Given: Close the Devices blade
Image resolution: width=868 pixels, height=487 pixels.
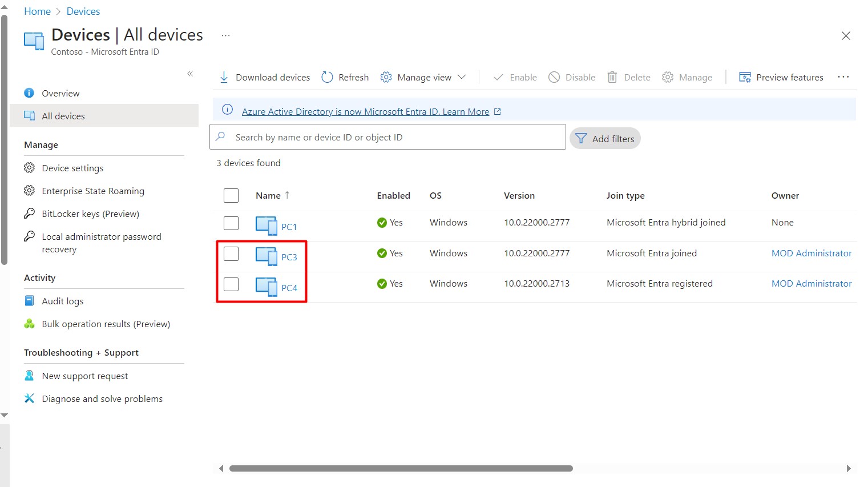Looking at the screenshot, I should pos(846,35).
